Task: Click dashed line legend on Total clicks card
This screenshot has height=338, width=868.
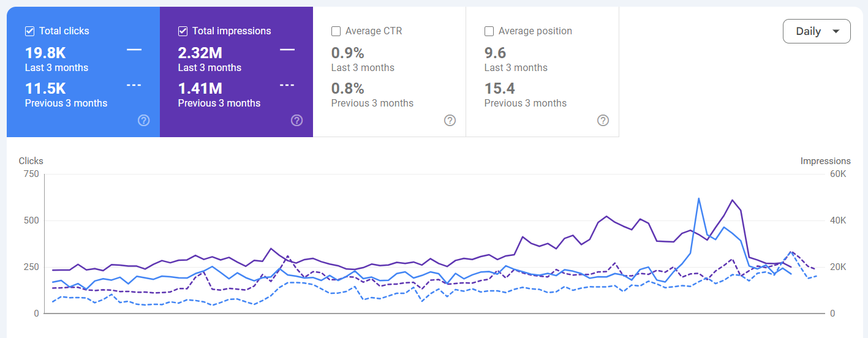Action: click(x=134, y=85)
